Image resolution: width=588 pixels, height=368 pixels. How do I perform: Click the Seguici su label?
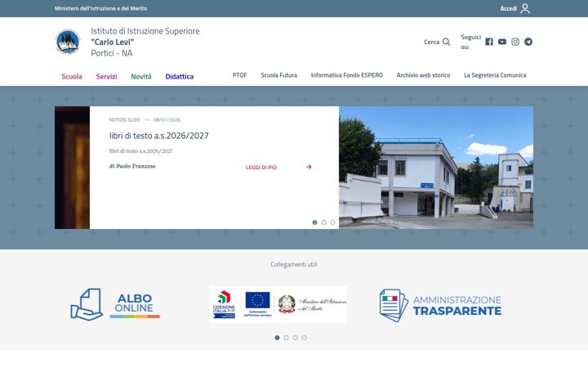coord(470,42)
